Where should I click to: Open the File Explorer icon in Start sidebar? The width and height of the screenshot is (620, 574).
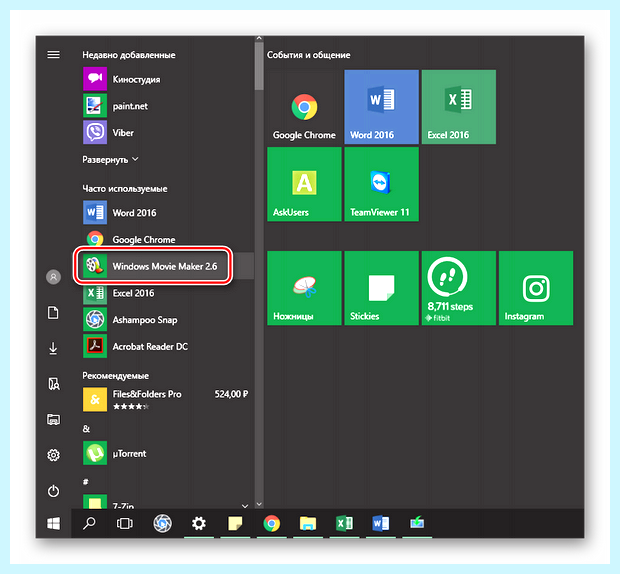53,419
